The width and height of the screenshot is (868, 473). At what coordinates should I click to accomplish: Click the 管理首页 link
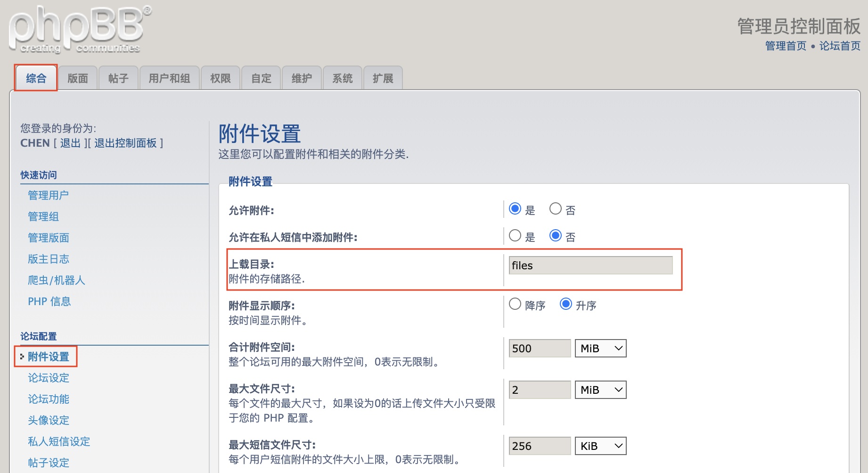point(786,46)
